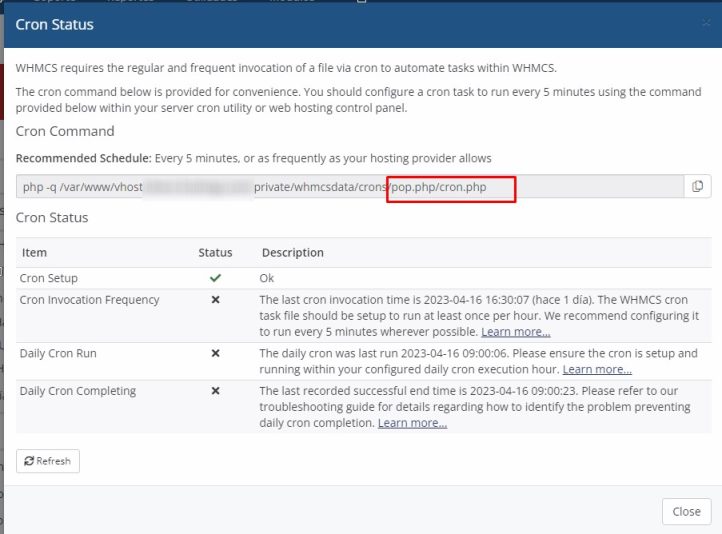Click the X status icon for Daily Cron Run
The width and height of the screenshot is (722, 534).
click(215, 354)
